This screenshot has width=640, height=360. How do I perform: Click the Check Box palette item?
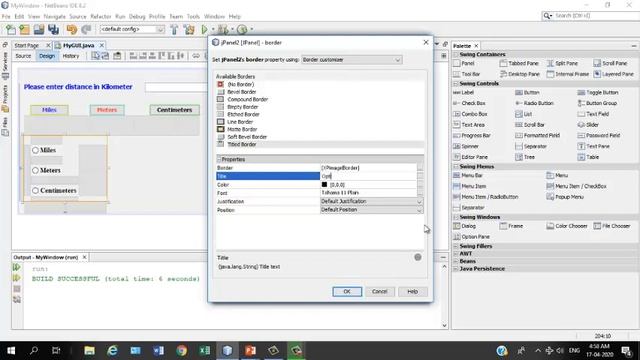469,103
